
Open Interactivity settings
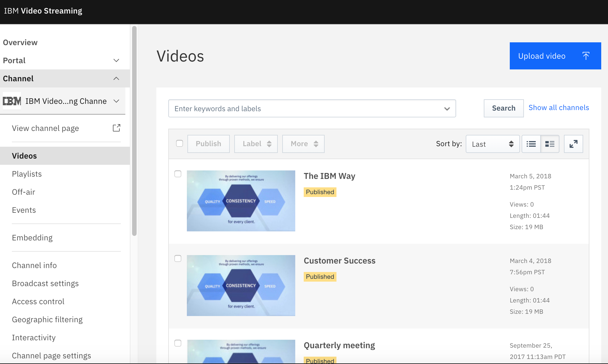click(x=34, y=337)
